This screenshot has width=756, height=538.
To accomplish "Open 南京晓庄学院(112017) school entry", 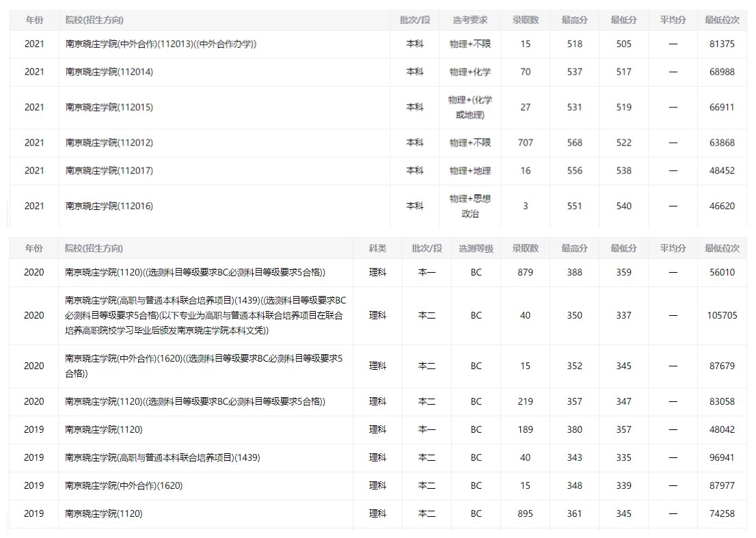I will tap(109, 171).
